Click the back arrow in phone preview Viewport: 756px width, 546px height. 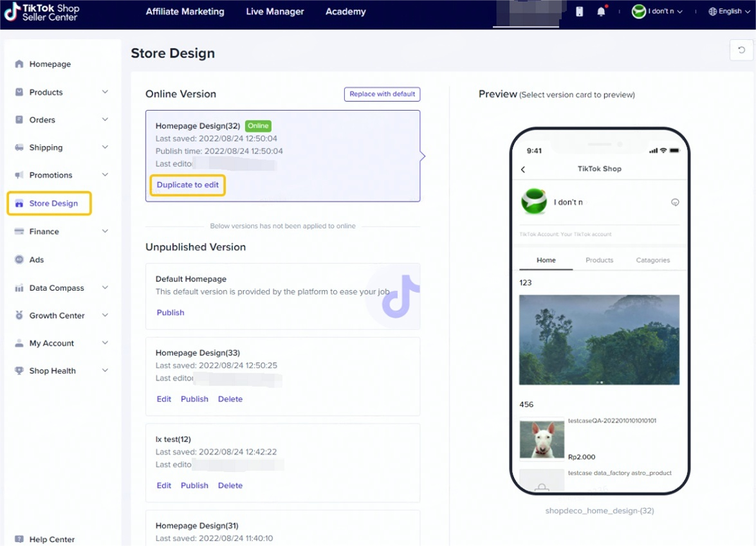click(523, 169)
